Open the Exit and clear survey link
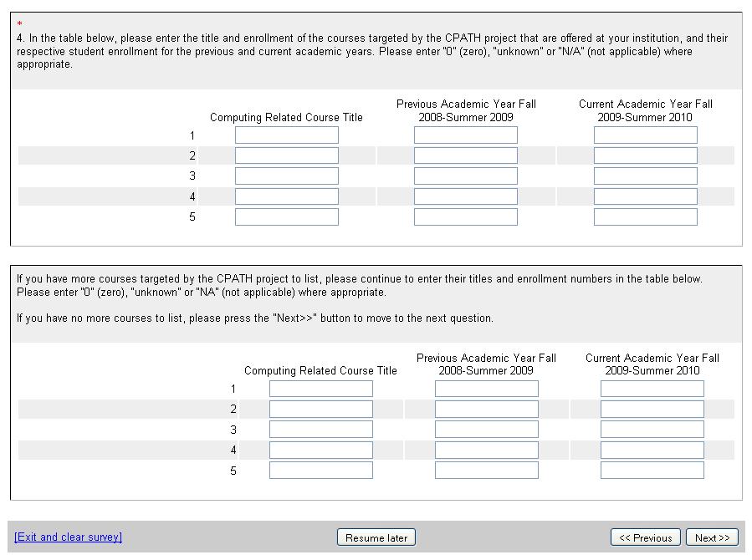752x560 pixels. (68, 537)
